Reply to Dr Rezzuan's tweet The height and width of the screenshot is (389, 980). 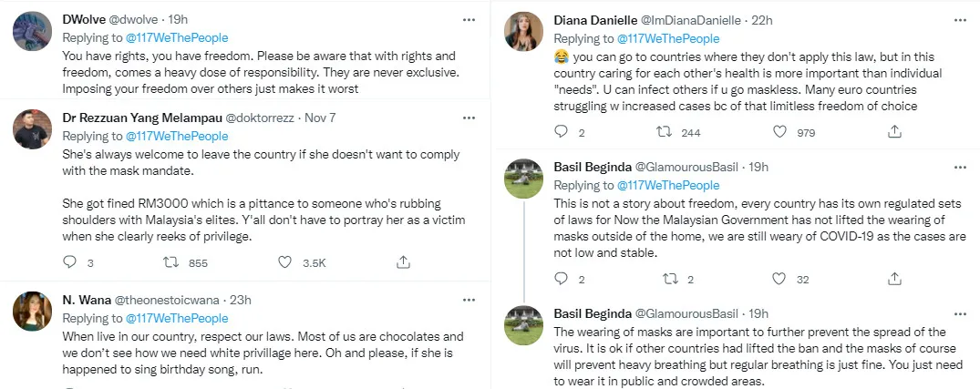click(72, 262)
